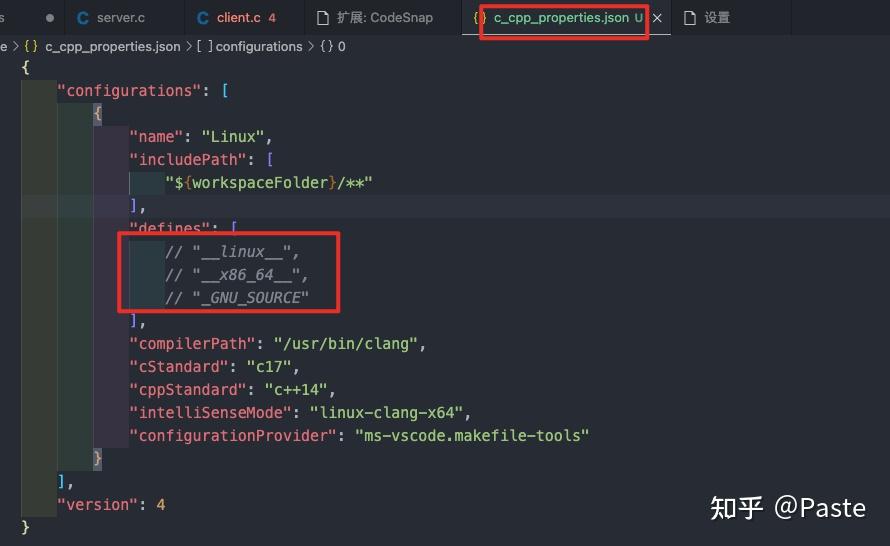This screenshot has height=546, width=890.
Task: Click the "Linux" value
Action: point(233,137)
